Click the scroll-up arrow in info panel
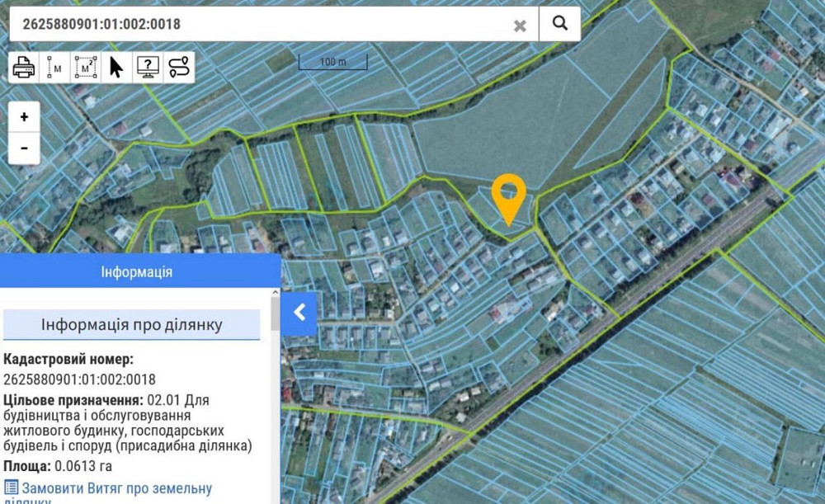 click(276, 294)
